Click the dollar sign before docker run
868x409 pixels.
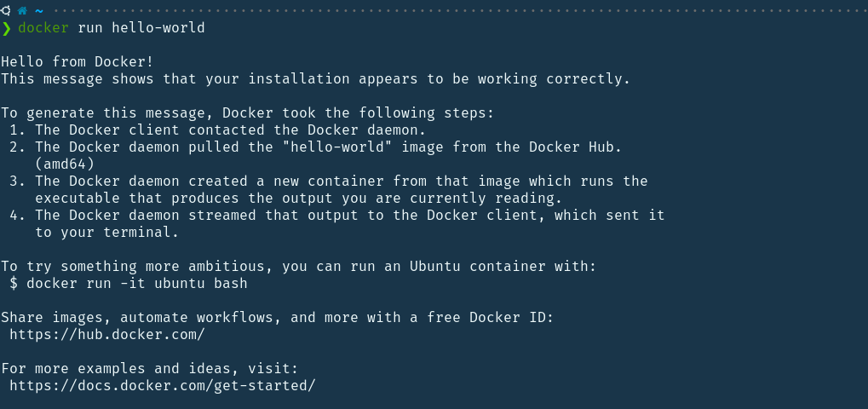(14, 283)
